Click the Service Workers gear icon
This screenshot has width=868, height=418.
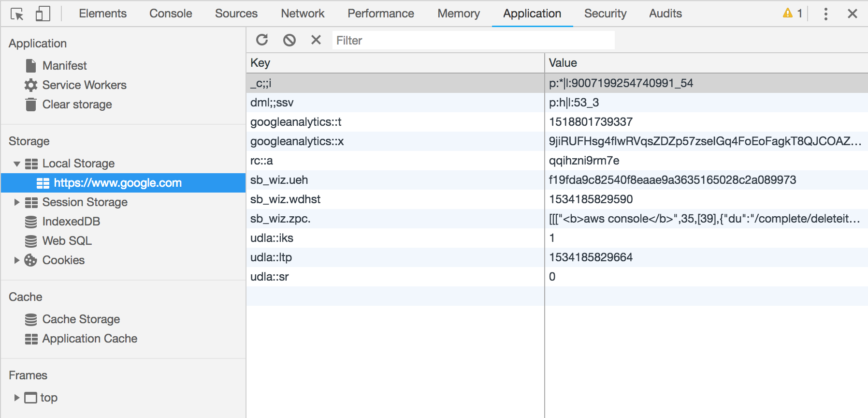pyautogui.click(x=31, y=85)
